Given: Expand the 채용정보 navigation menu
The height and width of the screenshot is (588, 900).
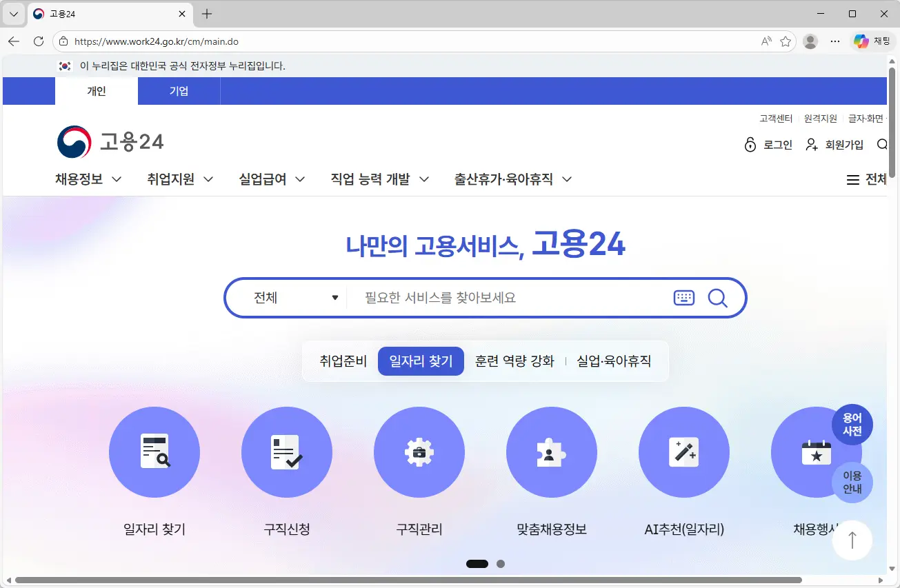Looking at the screenshot, I should pos(88,179).
